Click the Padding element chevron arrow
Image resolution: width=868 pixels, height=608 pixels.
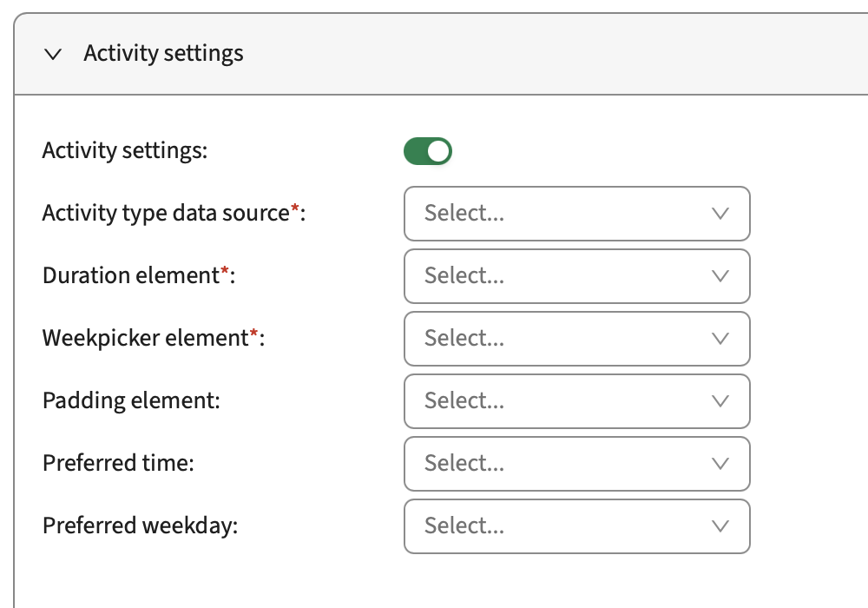coord(720,401)
